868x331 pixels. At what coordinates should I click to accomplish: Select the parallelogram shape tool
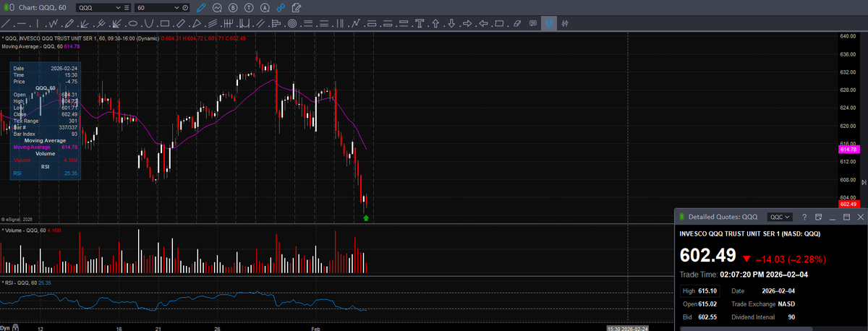click(x=499, y=24)
